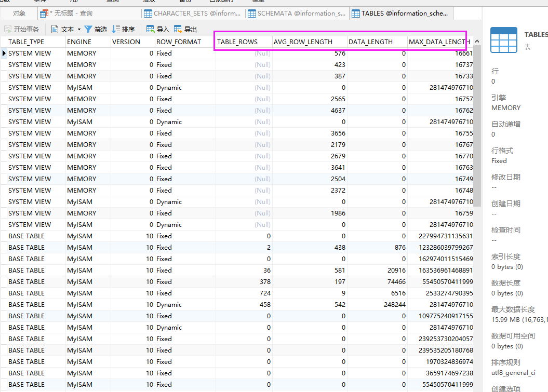Click the 排序 sort icon

pyautogui.click(x=116, y=30)
